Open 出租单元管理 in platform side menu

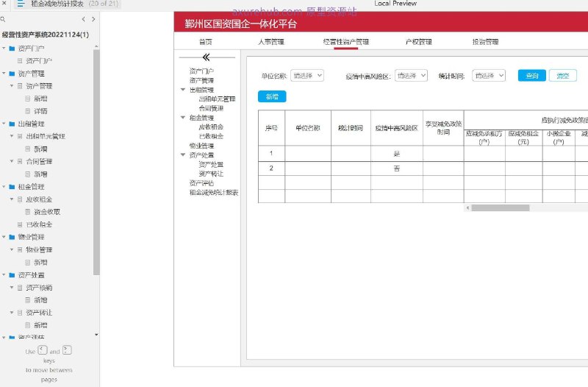217,99
